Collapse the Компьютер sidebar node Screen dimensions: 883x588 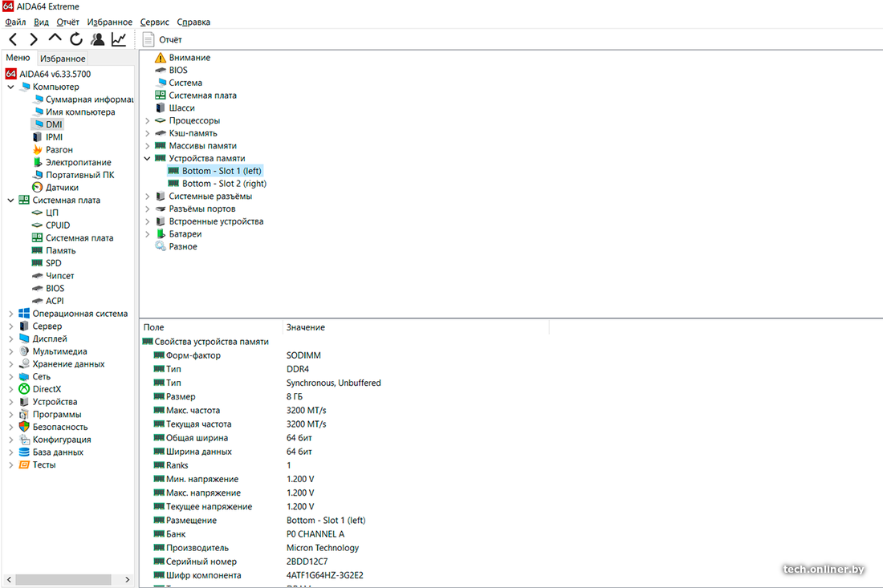10,87
